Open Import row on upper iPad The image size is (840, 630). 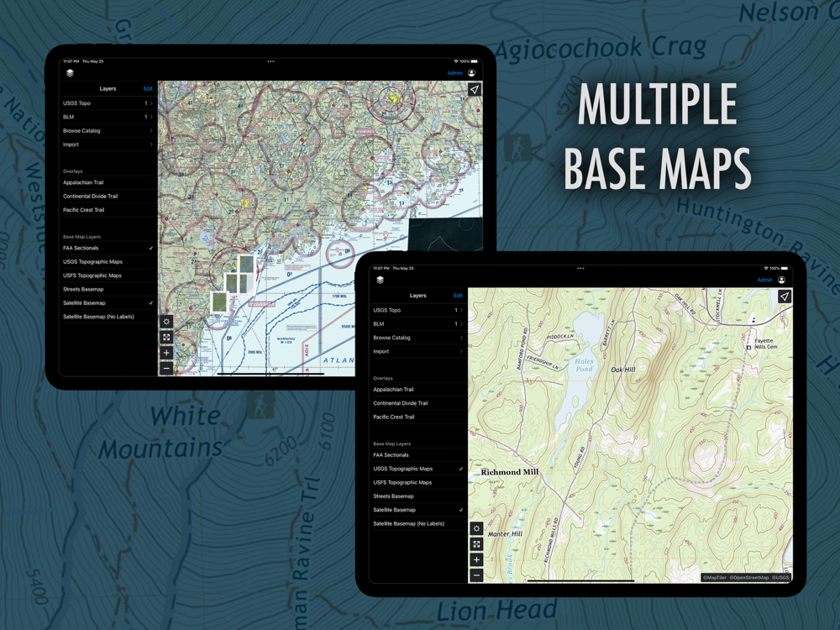pyautogui.click(x=108, y=144)
